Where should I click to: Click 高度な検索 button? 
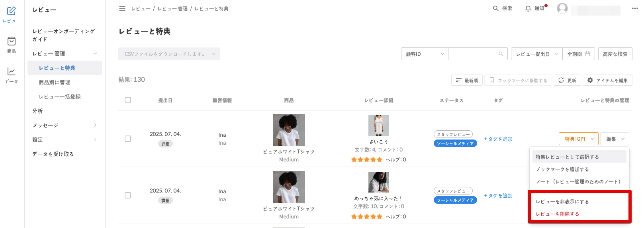[615, 54]
